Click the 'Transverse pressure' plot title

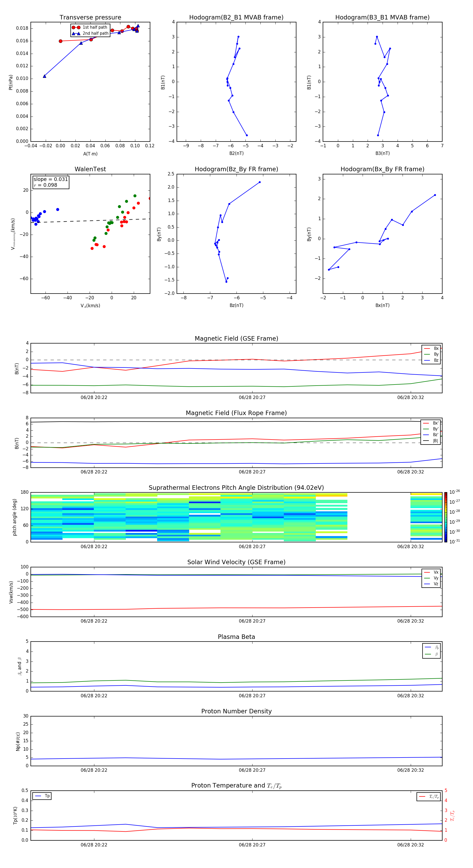[90, 18]
